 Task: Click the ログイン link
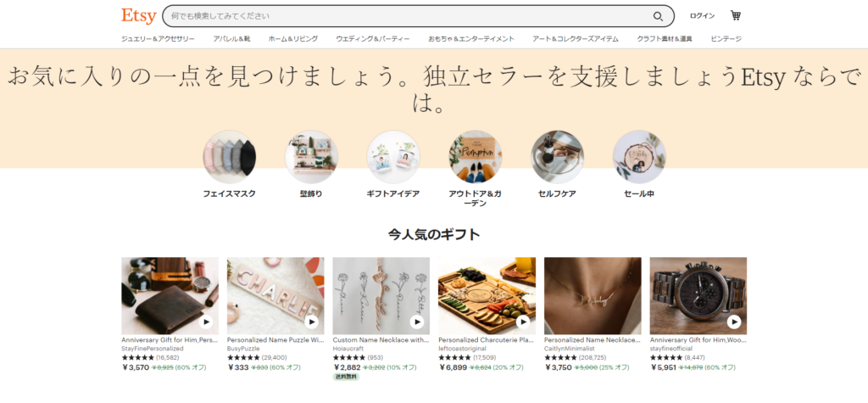point(702,16)
